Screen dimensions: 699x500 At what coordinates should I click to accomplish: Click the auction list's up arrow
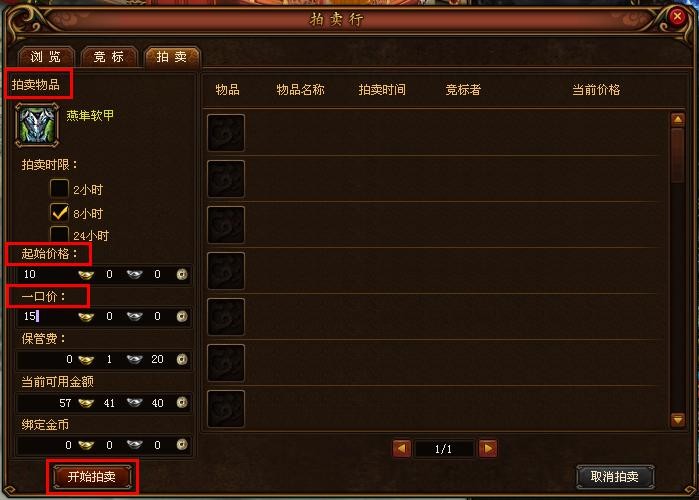(678, 119)
